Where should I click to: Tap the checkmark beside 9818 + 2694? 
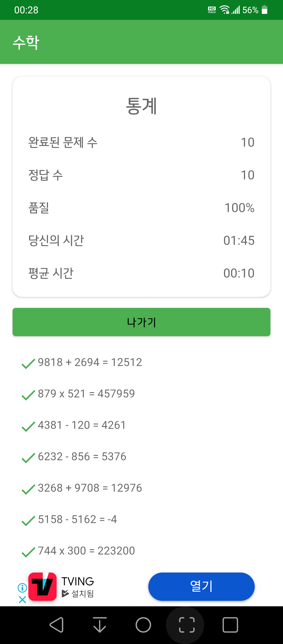28,364
